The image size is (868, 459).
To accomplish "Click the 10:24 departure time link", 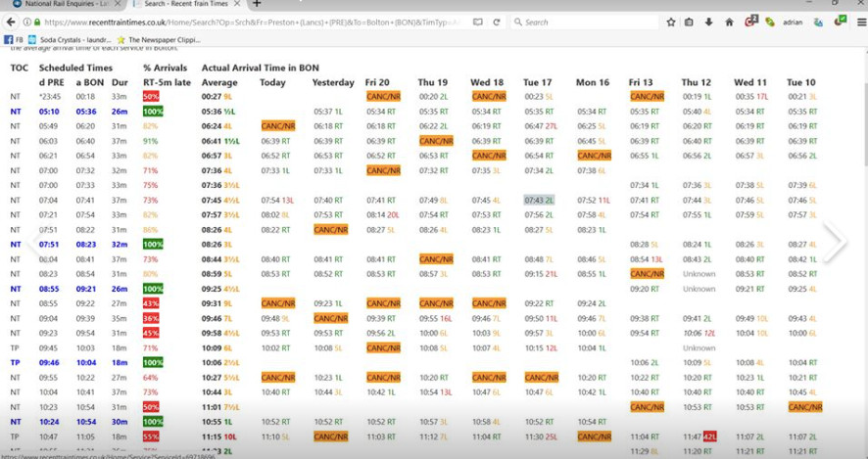I will point(49,421).
